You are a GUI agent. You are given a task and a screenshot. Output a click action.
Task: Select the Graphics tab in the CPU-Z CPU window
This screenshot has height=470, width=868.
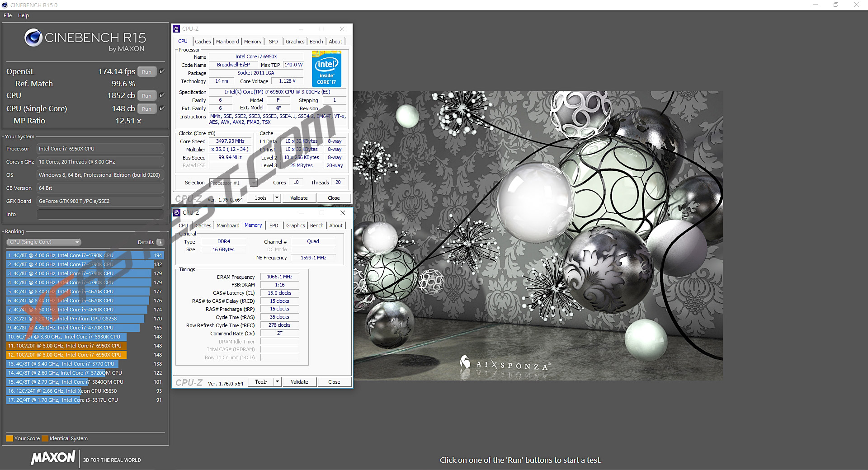click(x=295, y=42)
